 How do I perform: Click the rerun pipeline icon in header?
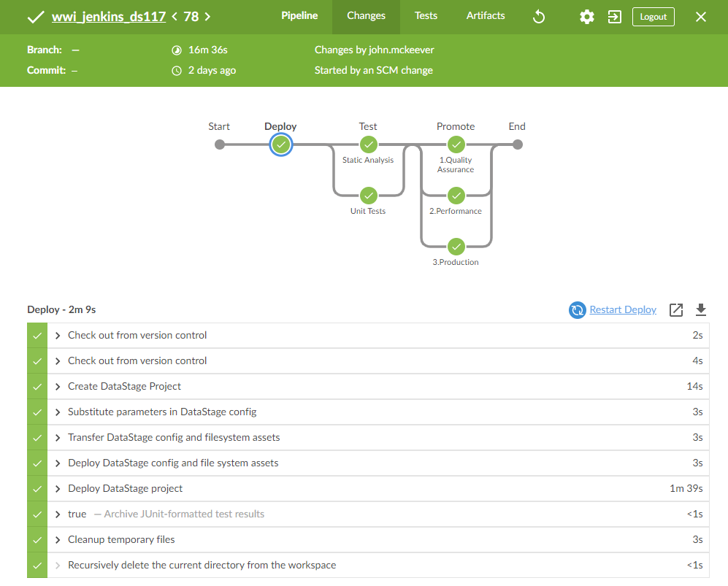[539, 17]
